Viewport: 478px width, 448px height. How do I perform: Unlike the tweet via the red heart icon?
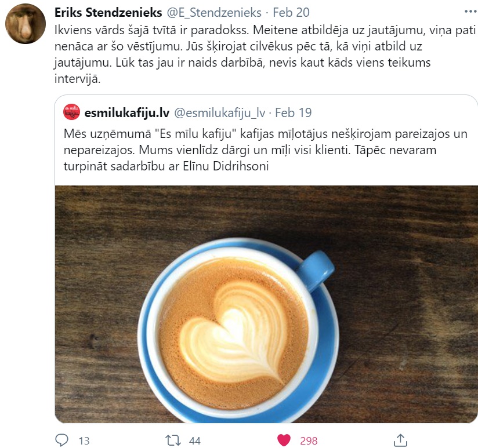[284, 440]
